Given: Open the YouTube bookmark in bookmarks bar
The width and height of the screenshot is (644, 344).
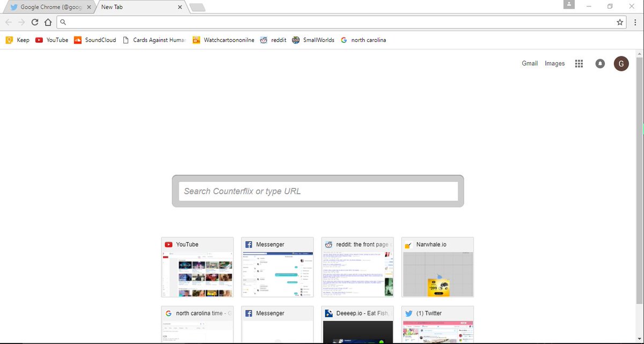Looking at the screenshot, I should pyautogui.click(x=52, y=40).
